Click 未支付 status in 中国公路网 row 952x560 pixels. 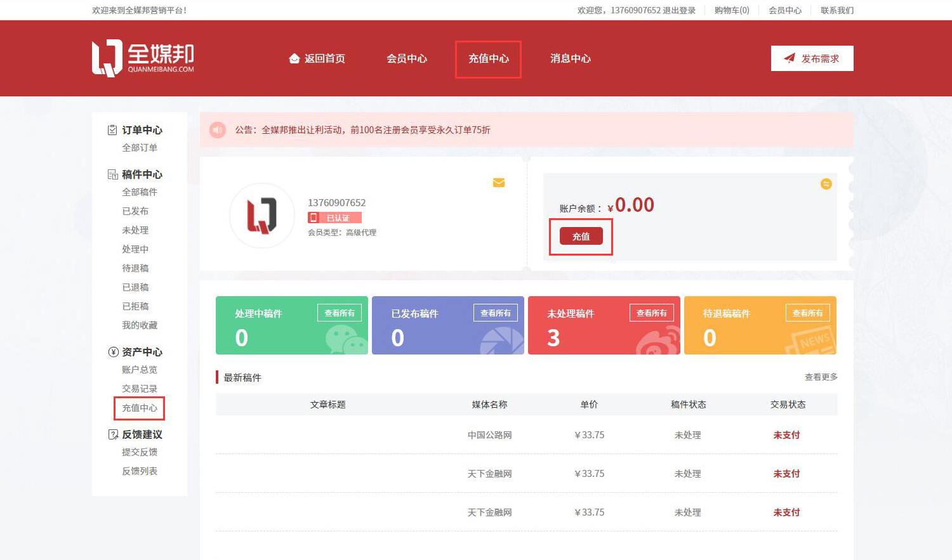pos(787,435)
